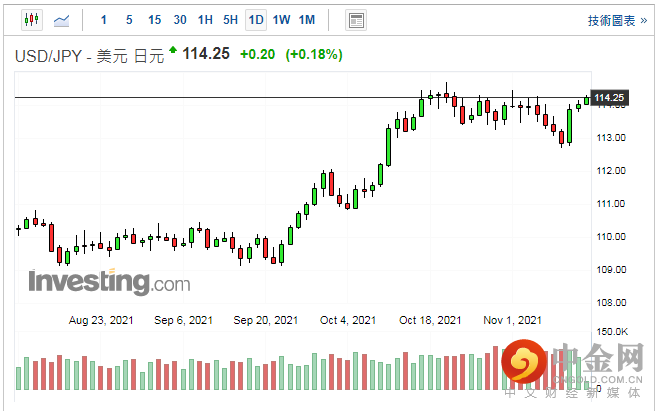Viewport: 658px width, 411px height.
Task: Click the Sep 6, 2021 date marker
Action: [x=182, y=320]
